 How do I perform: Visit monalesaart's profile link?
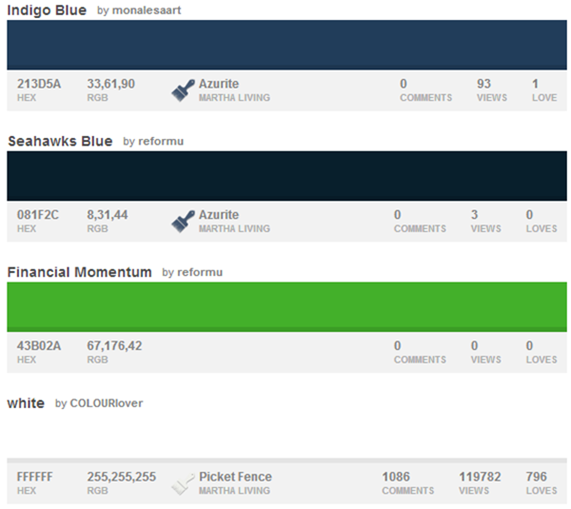[147, 10]
